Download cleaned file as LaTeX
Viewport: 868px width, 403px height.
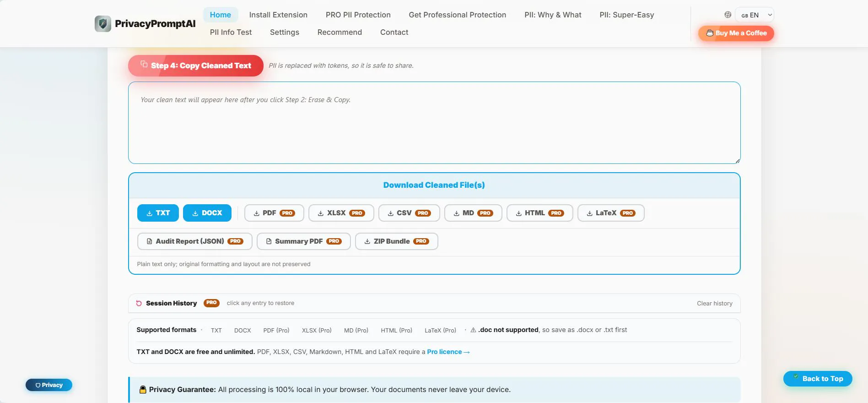(611, 213)
